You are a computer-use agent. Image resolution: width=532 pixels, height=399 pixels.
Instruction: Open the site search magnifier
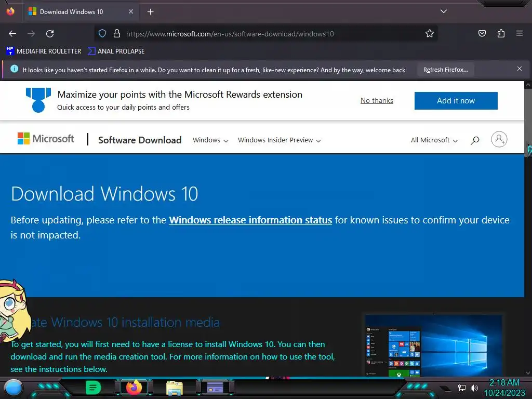(475, 140)
